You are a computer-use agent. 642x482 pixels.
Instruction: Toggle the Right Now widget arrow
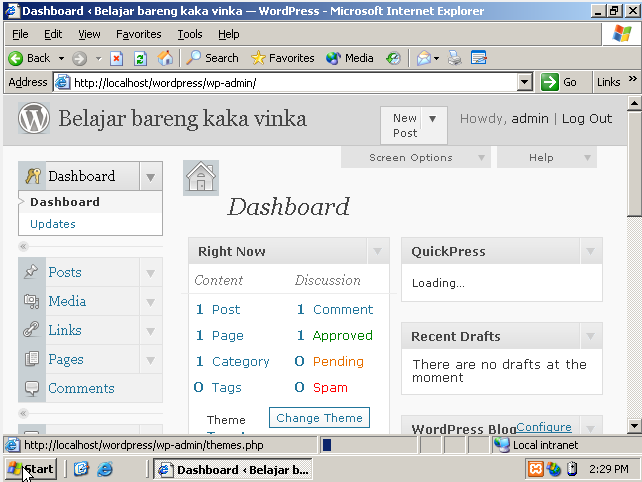point(378,251)
